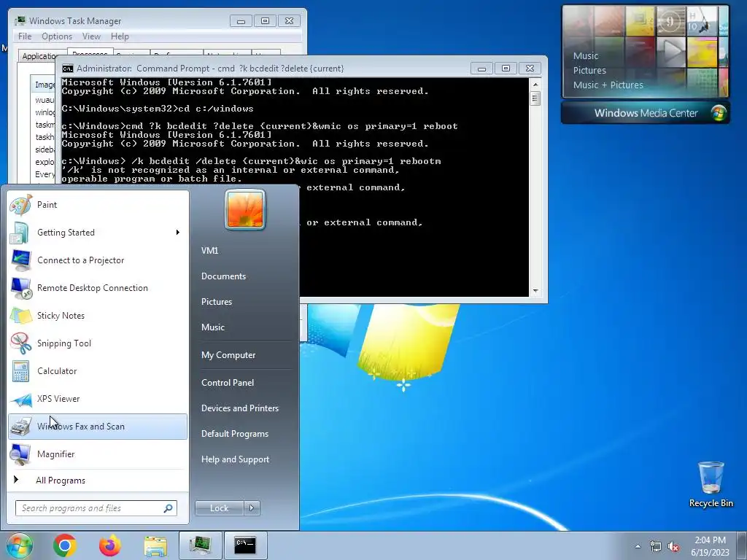Image resolution: width=747 pixels, height=560 pixels.
Task: Click the search magnifier icon
Action: click(168, 508)
